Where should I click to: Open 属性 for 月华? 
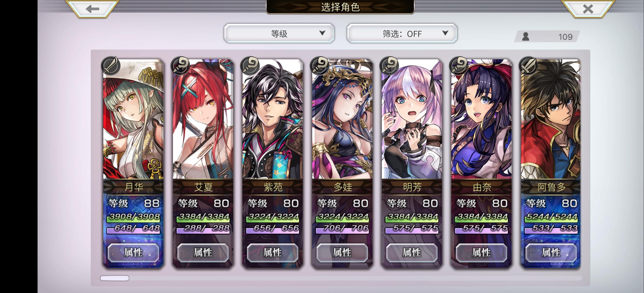tap(133, 252)
